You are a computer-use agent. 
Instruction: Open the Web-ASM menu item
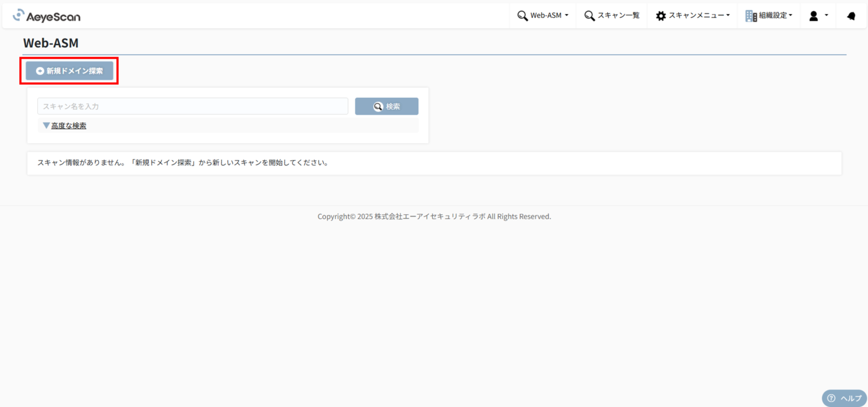(542, 15)
